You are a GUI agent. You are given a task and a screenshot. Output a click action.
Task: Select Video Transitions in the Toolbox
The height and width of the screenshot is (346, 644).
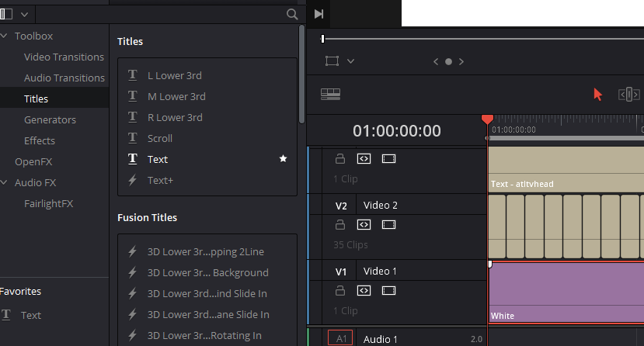point(64,57)
